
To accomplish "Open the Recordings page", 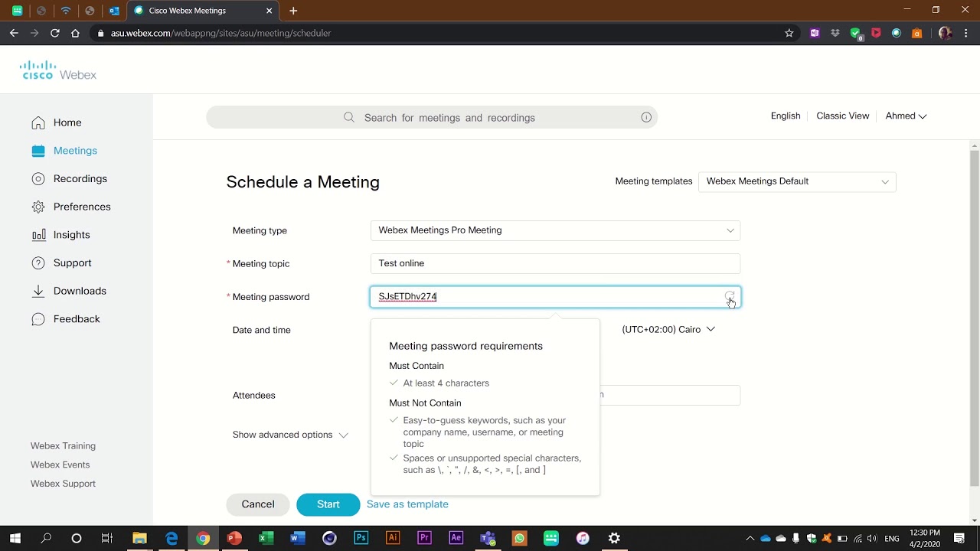I will (x=69, y=178).
